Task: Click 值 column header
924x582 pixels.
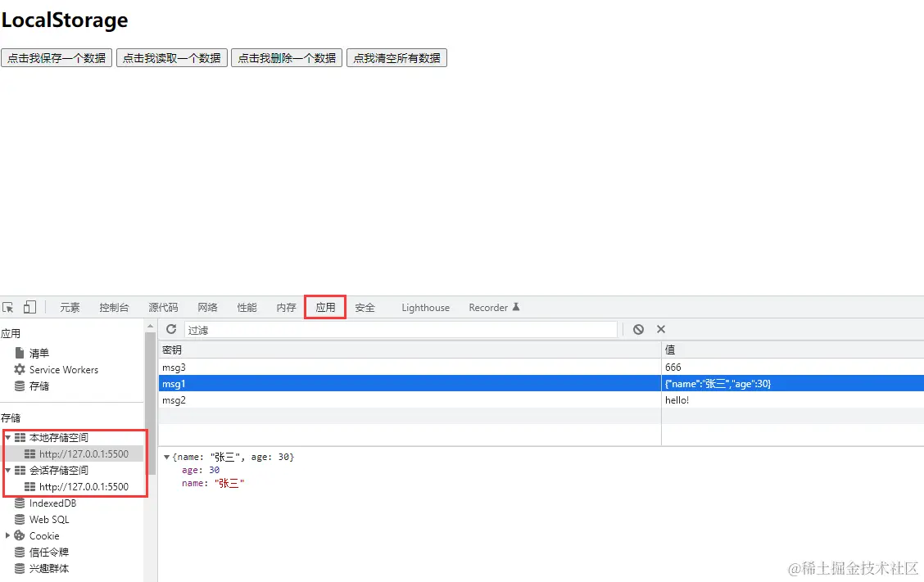Action: [793, 350]
